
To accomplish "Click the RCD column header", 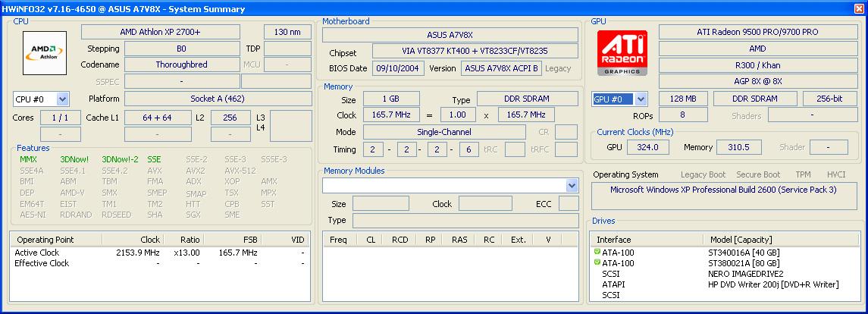I will coord(400,240).
